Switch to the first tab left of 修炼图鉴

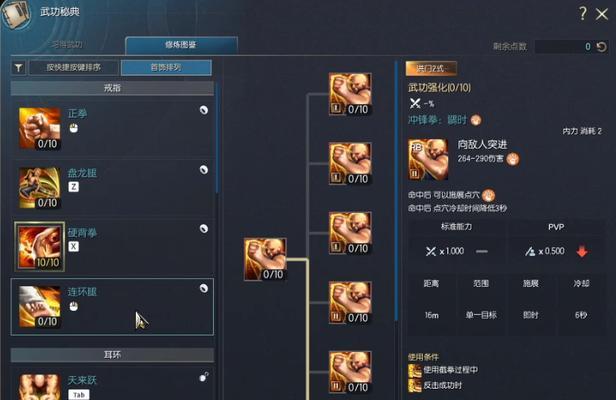coord(67,44)
